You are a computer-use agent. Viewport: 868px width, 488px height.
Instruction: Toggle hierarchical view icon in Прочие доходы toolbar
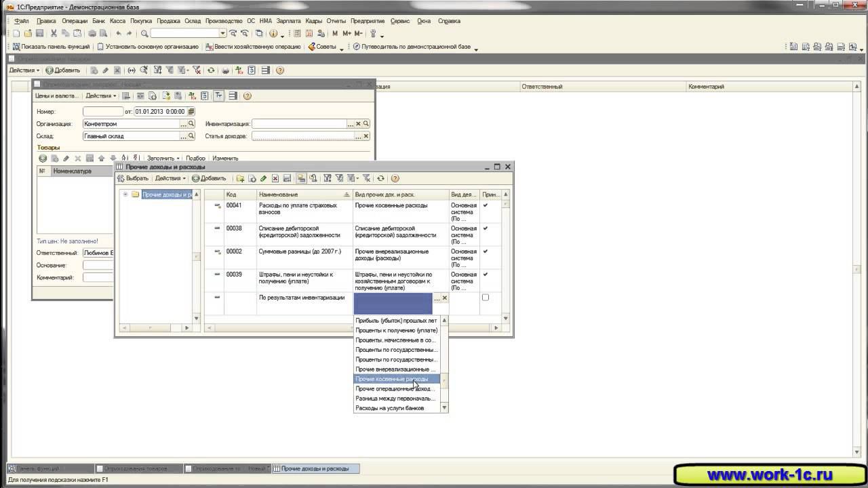click(301, 178)
